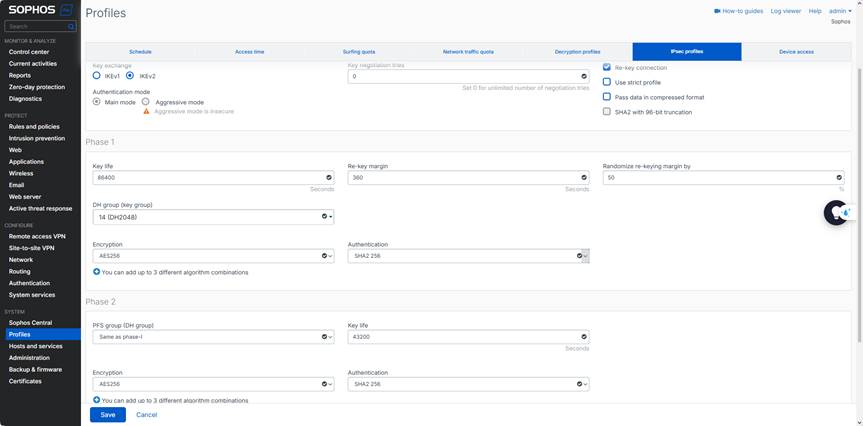Switch to the Decryption profiles tab
The height and width of the screenshot is (426, 863).
pos(577,51)
